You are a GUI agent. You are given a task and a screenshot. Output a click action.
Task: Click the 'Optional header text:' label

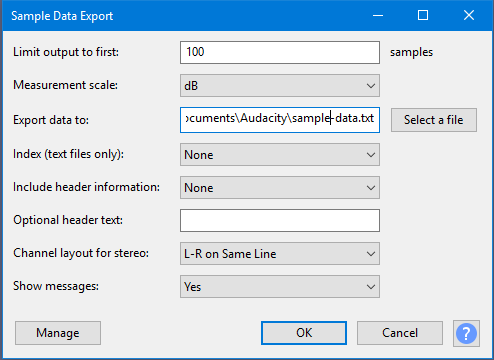[68, 220]
